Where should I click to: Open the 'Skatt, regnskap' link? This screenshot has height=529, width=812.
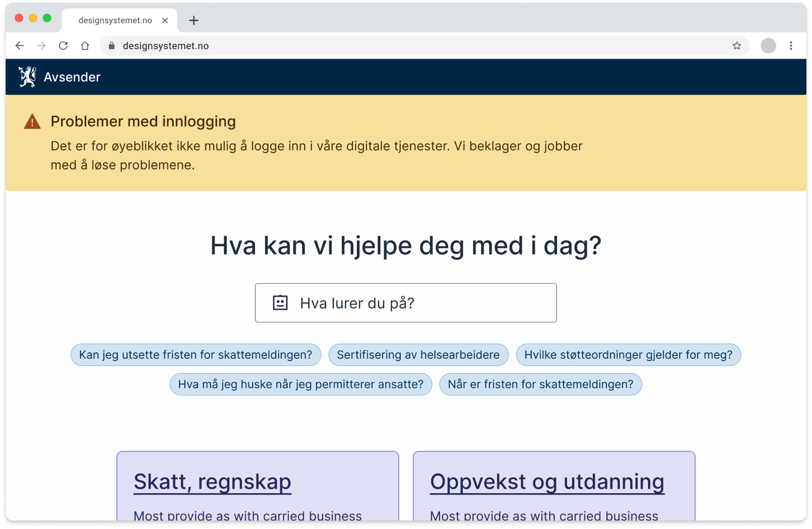(212, 482)
